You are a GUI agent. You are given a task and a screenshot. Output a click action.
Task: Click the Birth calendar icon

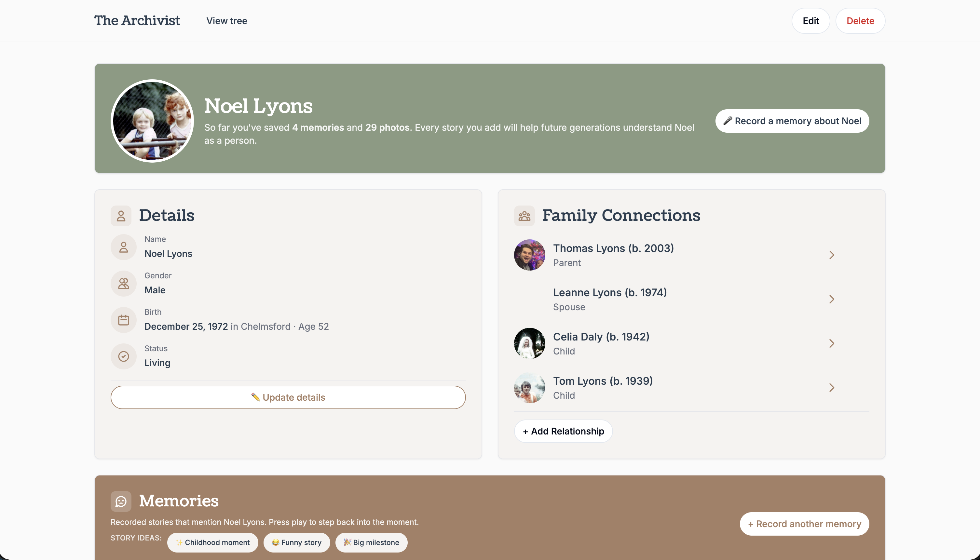[123, 320]
